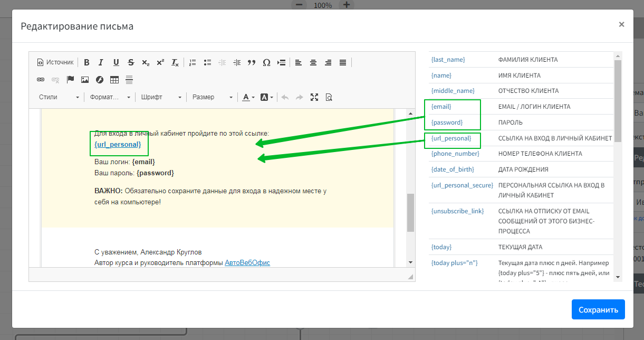This screenshot has height=340, width=644.
Task: Insert a block quote
Action: tap(252, 62)
